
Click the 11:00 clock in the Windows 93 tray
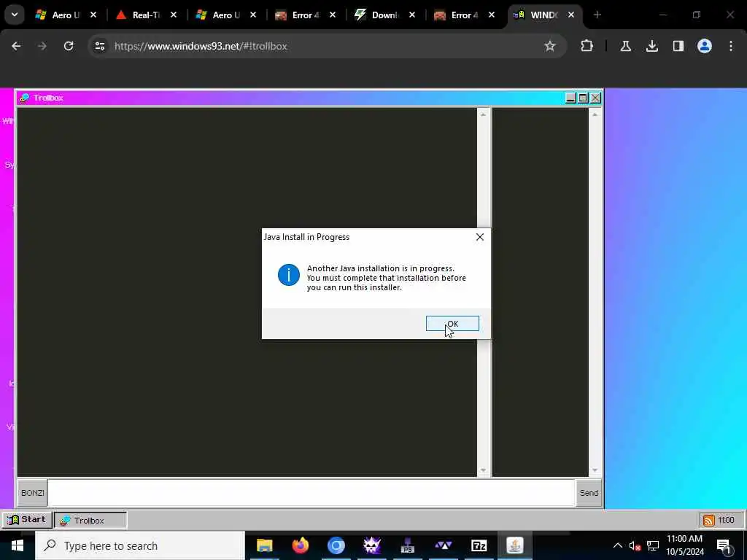[726, 520]
